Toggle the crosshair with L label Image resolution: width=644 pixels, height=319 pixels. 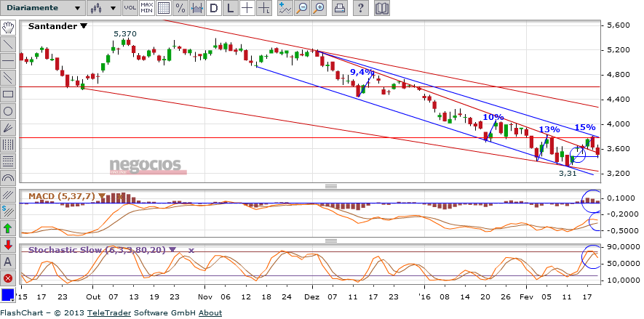pyautogui.click(x=264, y=8)
